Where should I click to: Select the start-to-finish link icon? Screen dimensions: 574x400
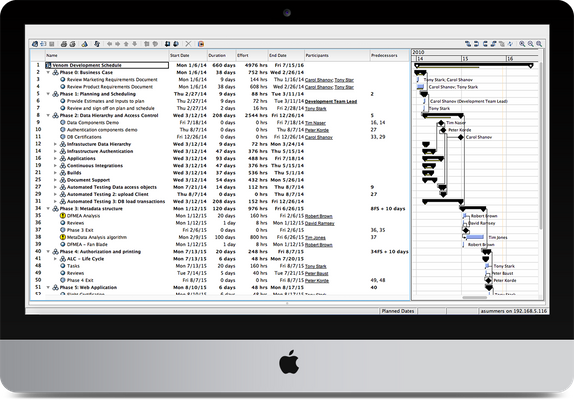pos(493,44)
